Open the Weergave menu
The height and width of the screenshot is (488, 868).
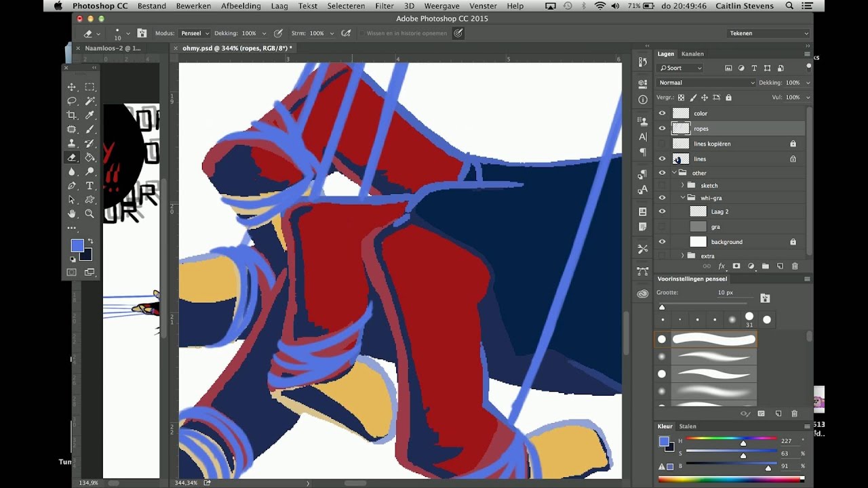(x=442, y=6)
